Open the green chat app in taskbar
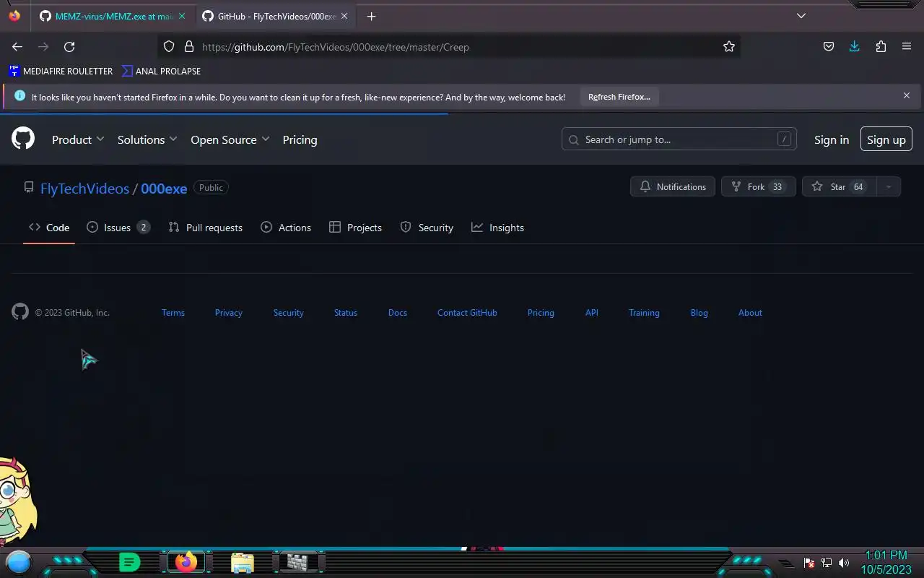 (129, 562)
